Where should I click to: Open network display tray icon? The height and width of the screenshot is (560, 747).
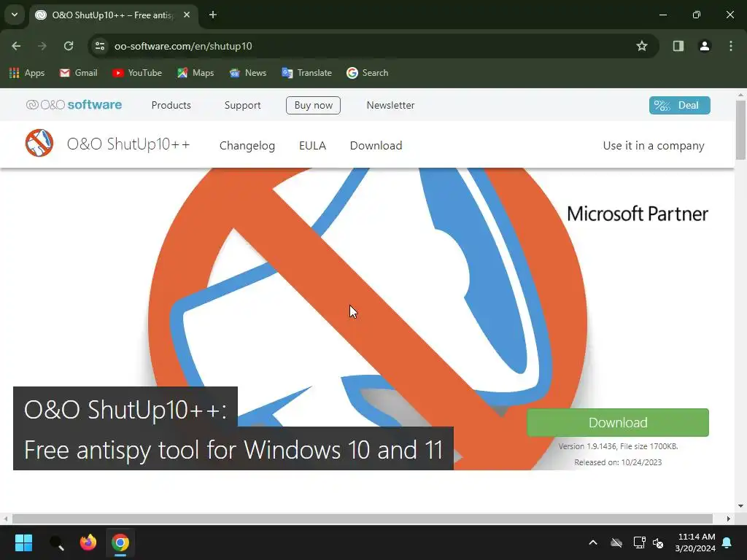[x=639, y=542]
